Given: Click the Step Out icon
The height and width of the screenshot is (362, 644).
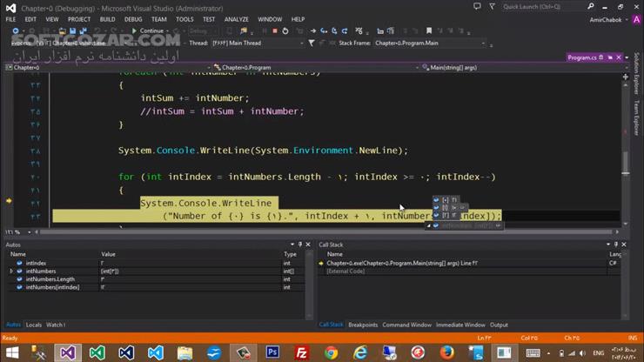Looking at the screenshot, I should click(345, 30).
